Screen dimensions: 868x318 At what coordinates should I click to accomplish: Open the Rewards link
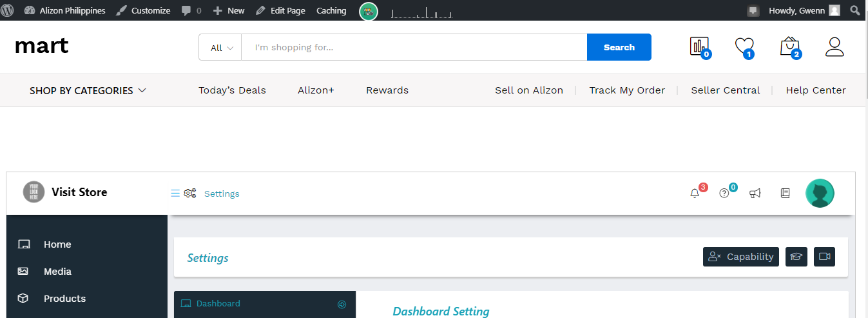(x=387, y=90)
